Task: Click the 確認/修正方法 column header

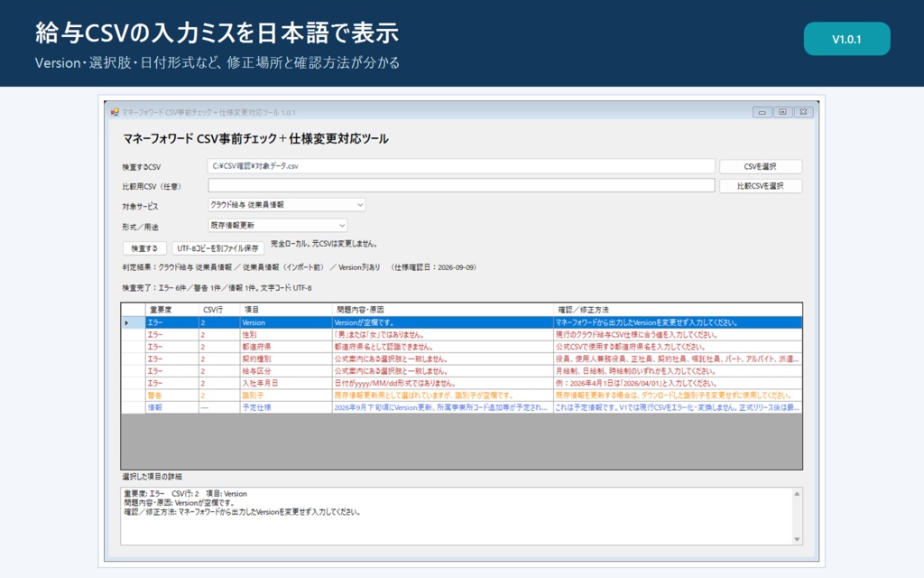Action: click(677, 310)
